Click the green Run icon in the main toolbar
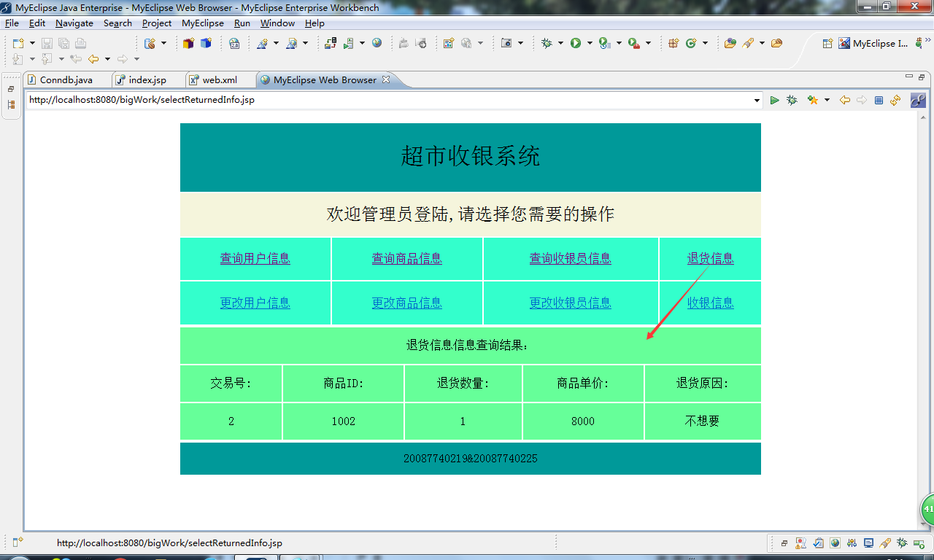This screenshot has width=934, height=560. (x=576, y=44)
